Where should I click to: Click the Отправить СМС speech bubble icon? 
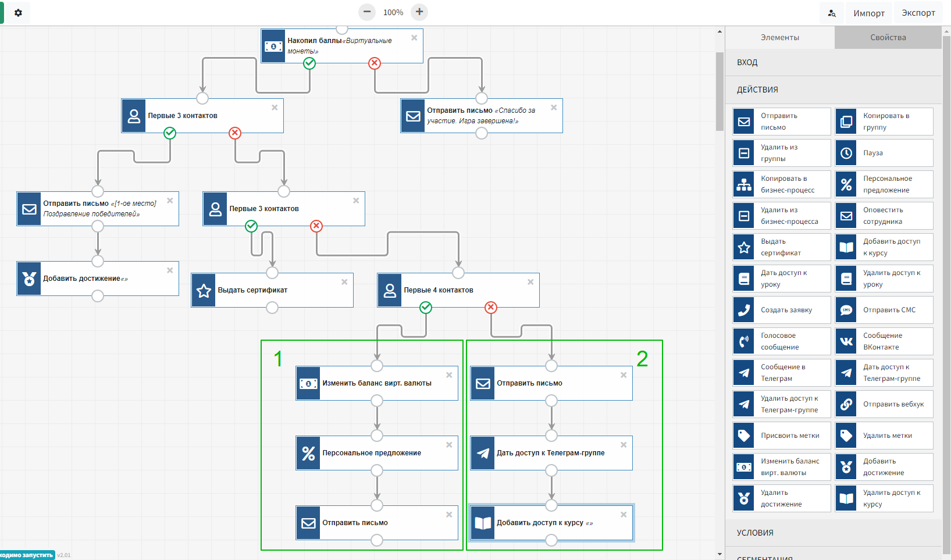point(846,310)
